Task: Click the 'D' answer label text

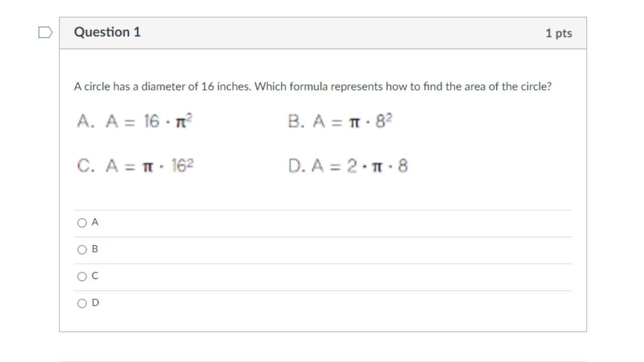Action: click(95, 303)
